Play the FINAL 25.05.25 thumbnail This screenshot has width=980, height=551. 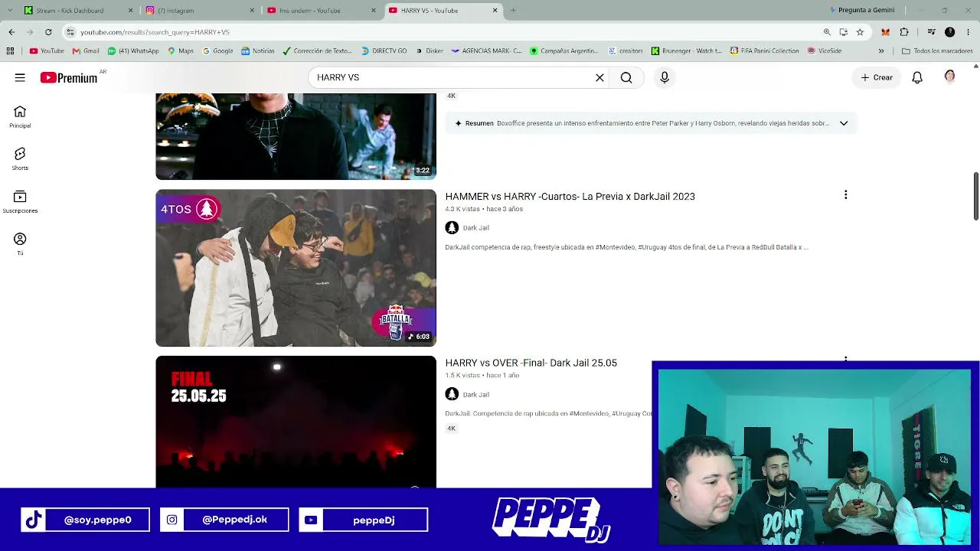[296, 422]
